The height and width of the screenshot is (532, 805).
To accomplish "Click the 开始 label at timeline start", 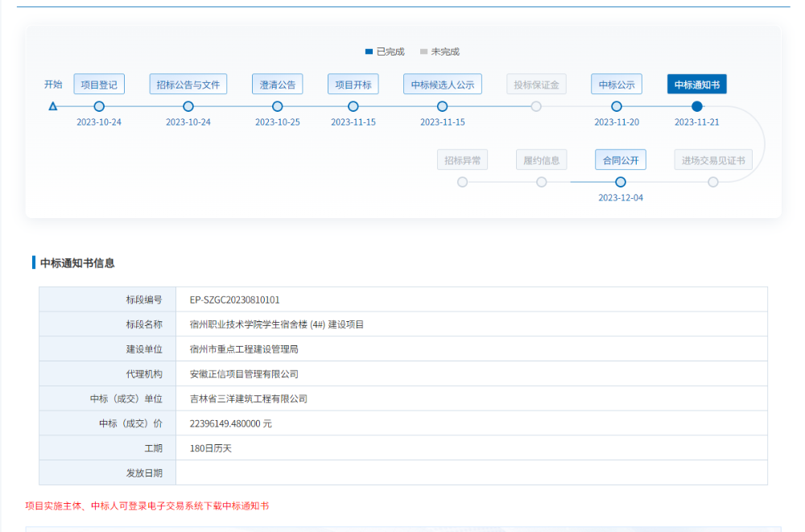I will coord(53,85).
